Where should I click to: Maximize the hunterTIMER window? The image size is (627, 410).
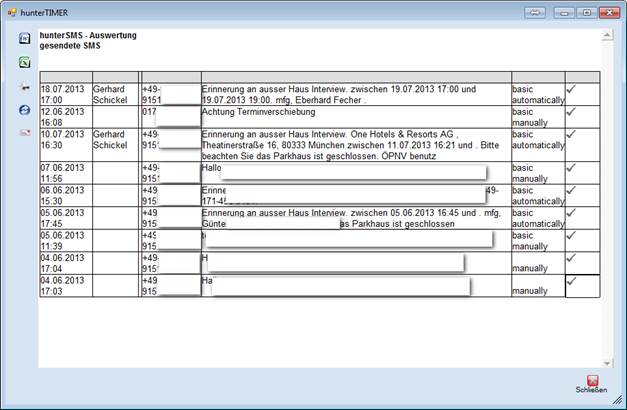[x=586, y=12]
